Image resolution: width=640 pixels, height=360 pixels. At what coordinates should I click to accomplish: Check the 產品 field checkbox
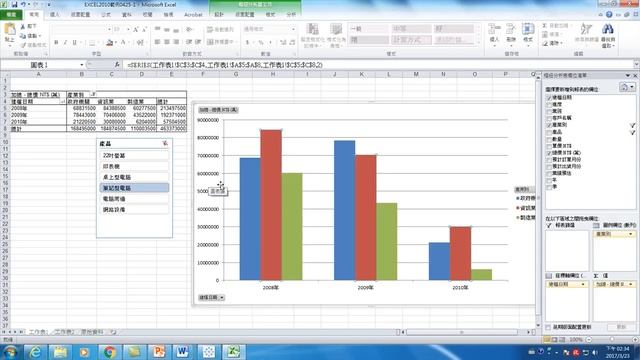pyautogui.click(x=549, y=132)
